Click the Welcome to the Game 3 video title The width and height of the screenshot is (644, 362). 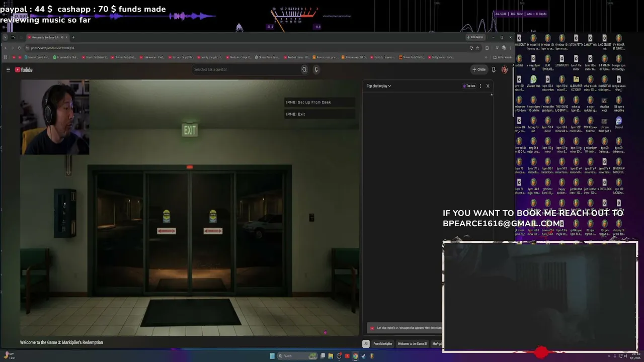pos(61,342)
